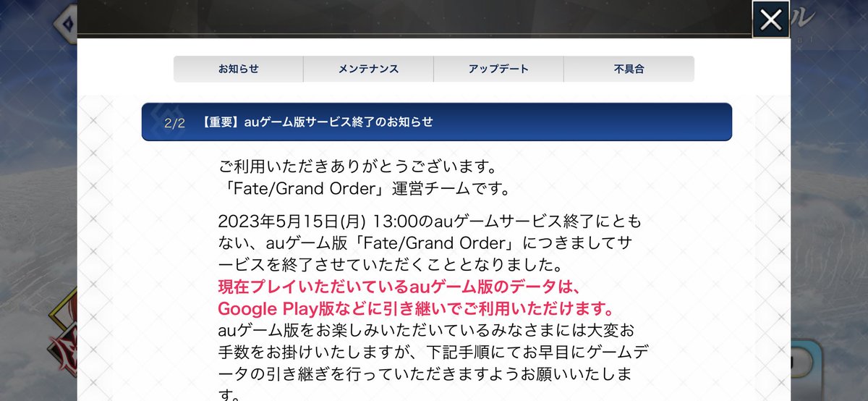The image size is (868, 401).
Task: Close the notice dialog with the X button
Action: click(x=770, y=20)
